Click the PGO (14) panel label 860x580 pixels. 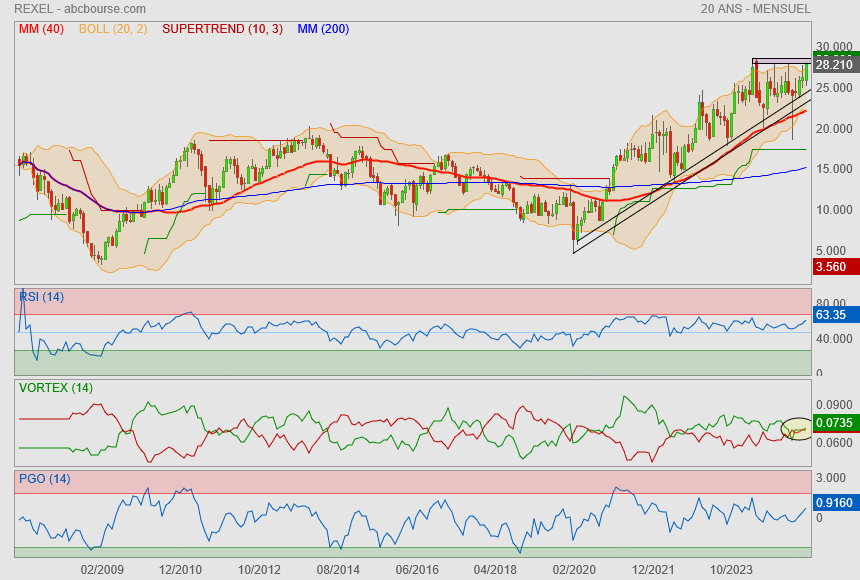coord(45,479)
